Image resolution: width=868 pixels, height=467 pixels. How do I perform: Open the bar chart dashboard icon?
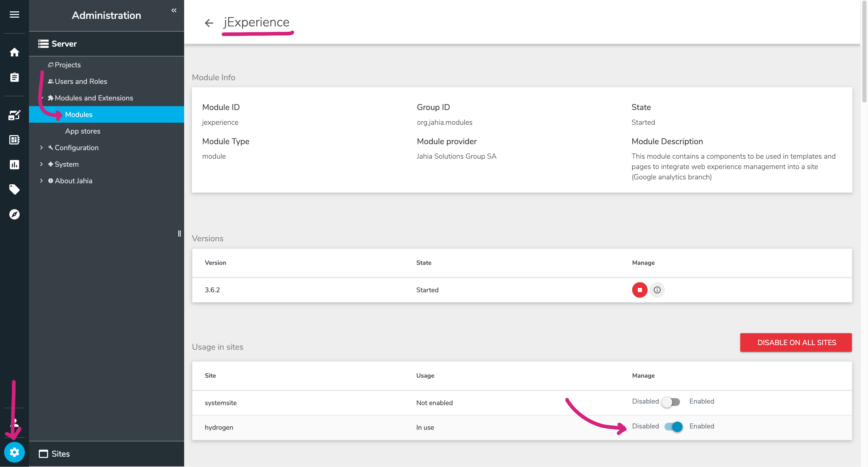point(14,165)
